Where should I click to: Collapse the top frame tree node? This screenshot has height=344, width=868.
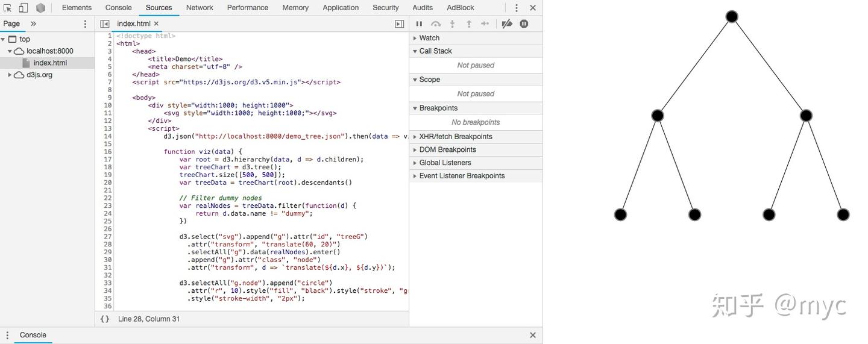coord(3,39)
